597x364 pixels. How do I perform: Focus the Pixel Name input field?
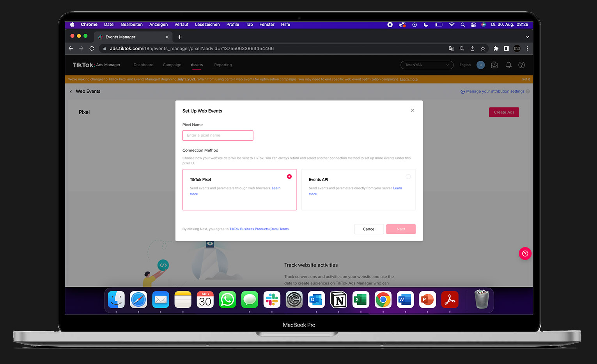218,135
